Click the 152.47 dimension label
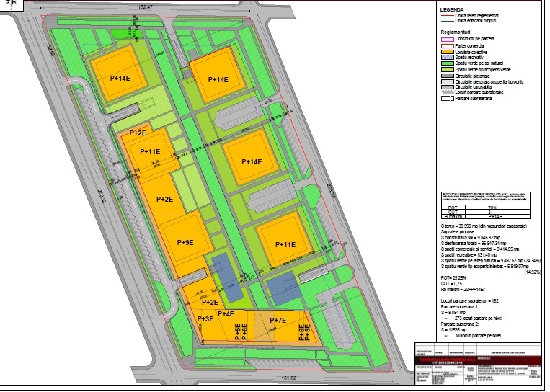550x392 pixels. pyautogui.click(x=146, y=6)
